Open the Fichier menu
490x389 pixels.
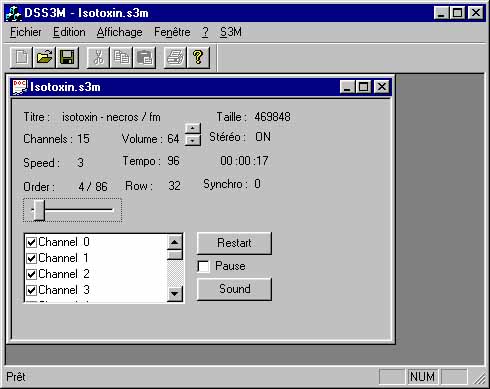click(26, 32)
